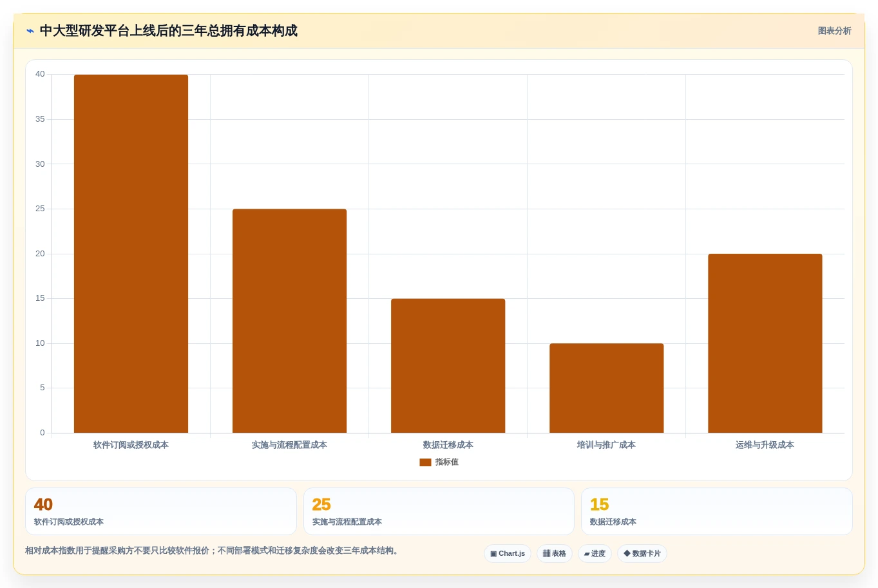Click the 实施与流程配置成本 bar
The image size is (878, 588).
click(289, 321)
